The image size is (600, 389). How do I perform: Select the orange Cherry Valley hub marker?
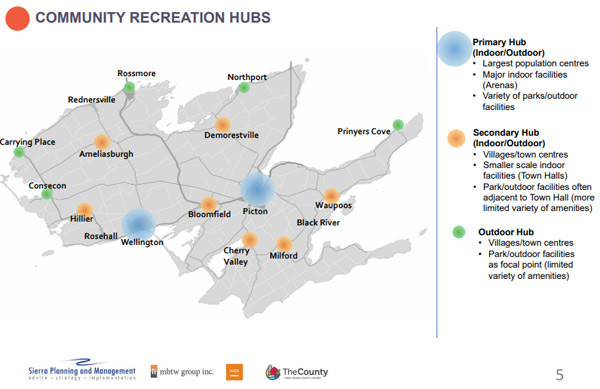click(250, 240)
